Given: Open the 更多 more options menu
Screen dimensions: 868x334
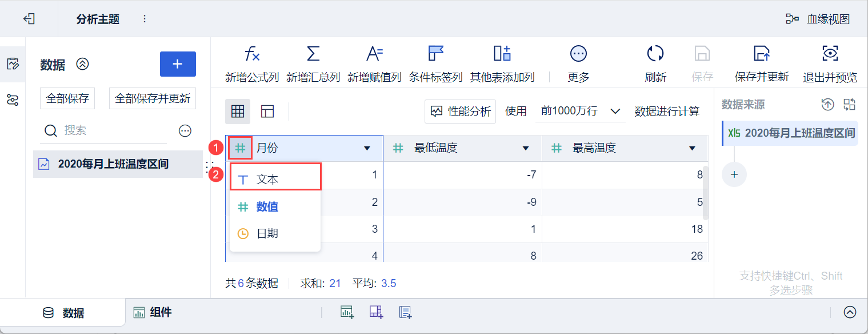Looking at the screenshot, I should [578, 54].
